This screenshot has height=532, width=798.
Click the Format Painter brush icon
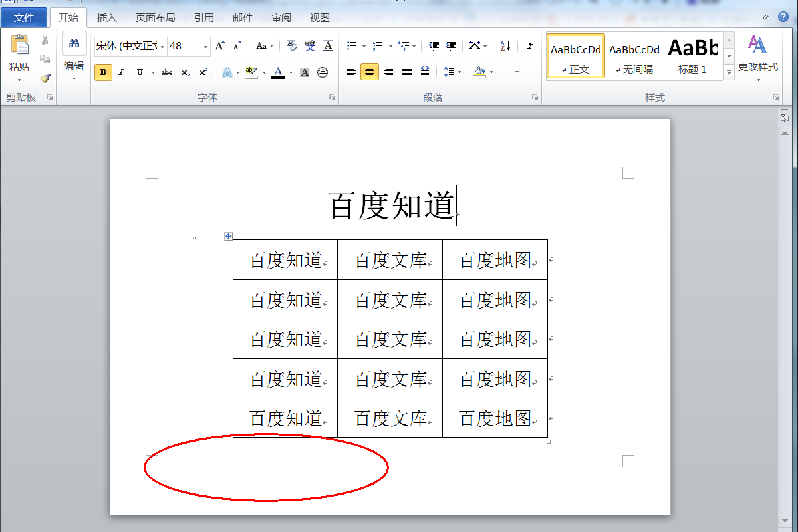(x=45, y=78)
